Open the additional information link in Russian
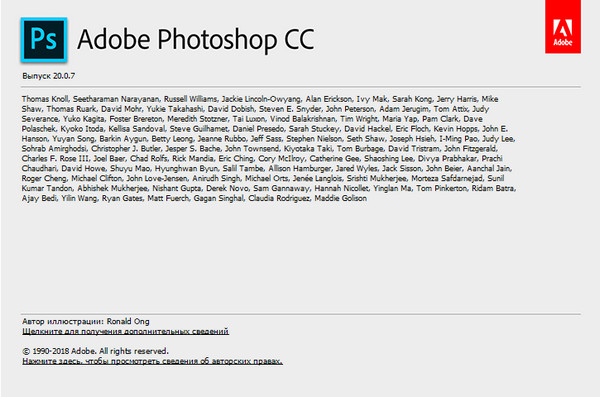This screenshot has width=600, height=397. (126, 332)
